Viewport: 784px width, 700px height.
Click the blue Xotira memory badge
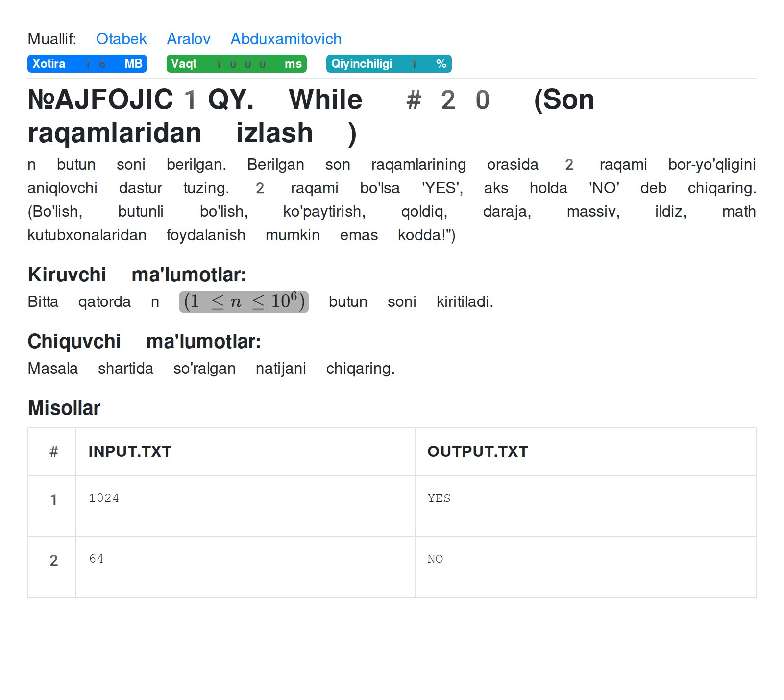pyautogui.click(x=87, y=64)
